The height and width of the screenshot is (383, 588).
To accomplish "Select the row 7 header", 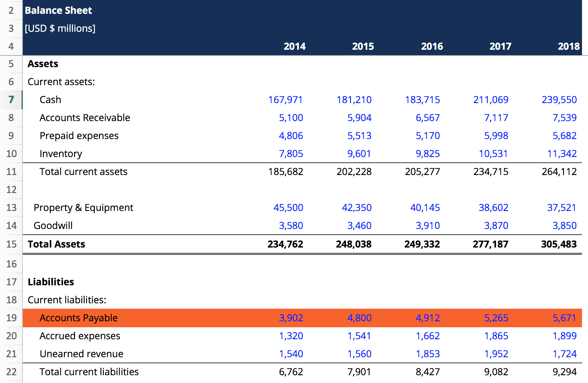I will [x=11, y=99].
